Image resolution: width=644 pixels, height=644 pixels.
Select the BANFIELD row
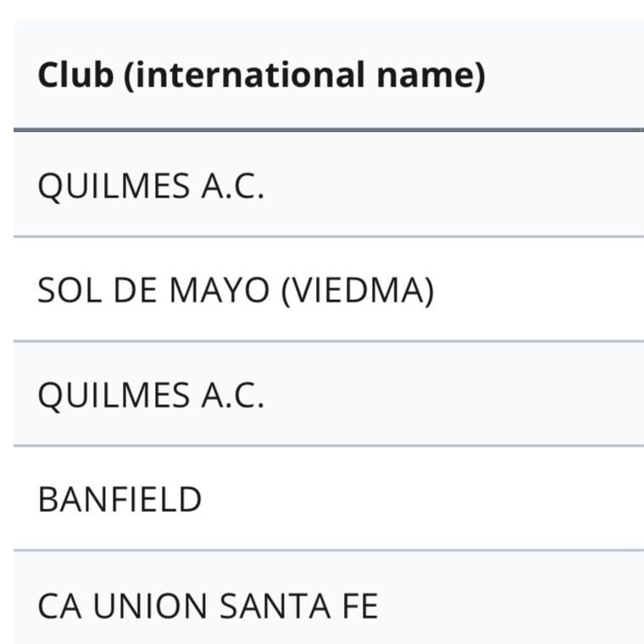point(119,499)
